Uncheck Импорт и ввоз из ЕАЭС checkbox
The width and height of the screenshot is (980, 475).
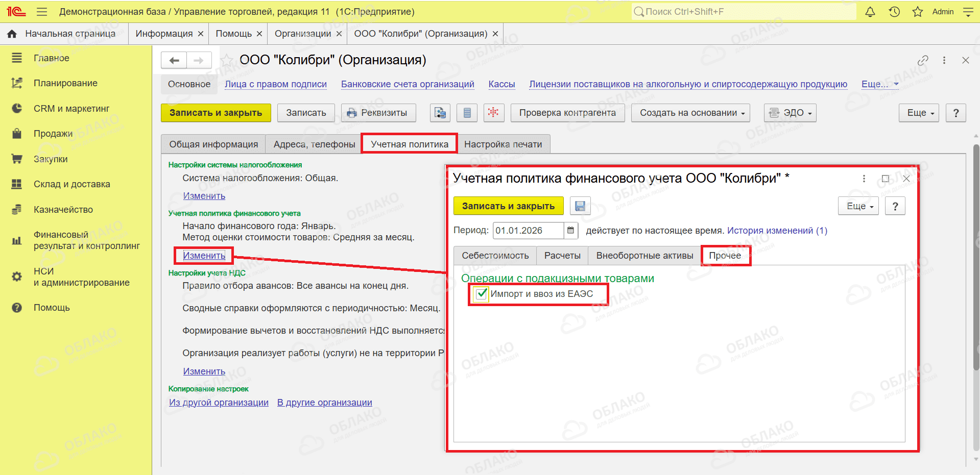[x=481, y=294]
